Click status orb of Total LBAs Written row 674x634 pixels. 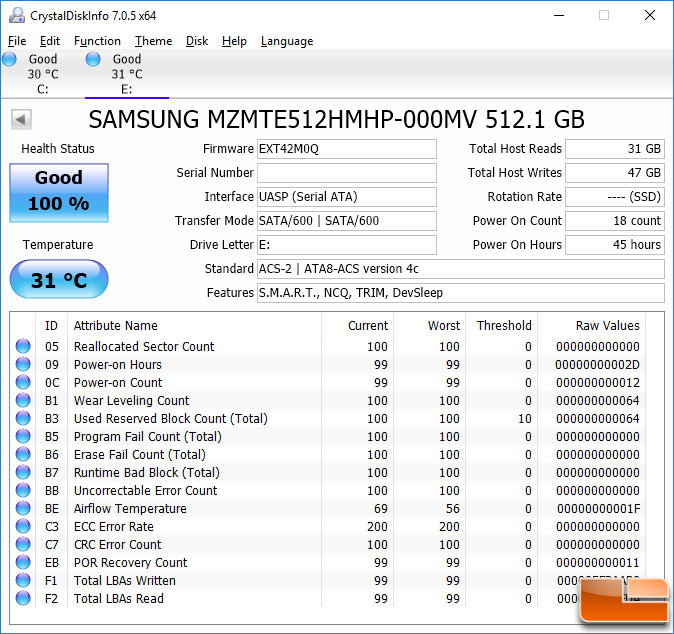coord(23,580)
